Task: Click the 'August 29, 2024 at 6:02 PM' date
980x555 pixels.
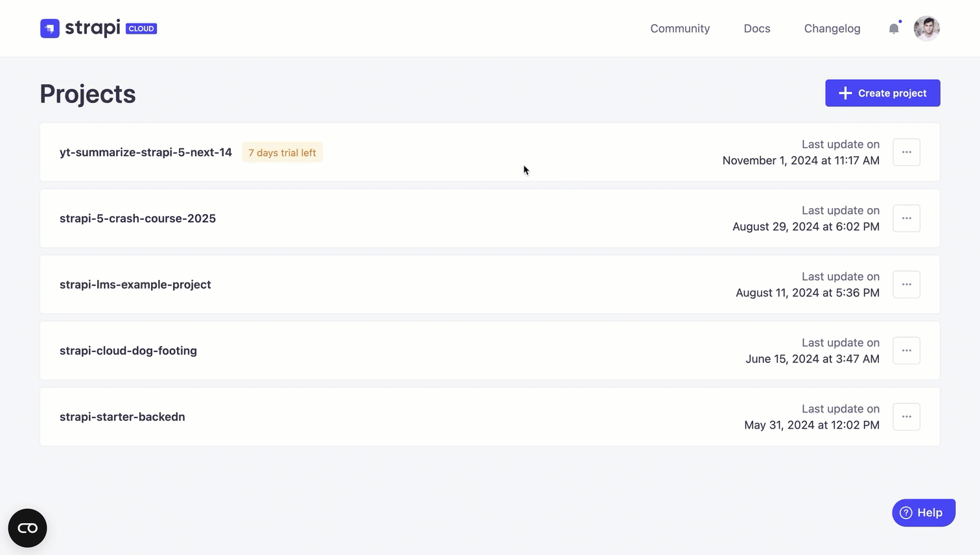Action: (x=806, y=227)
